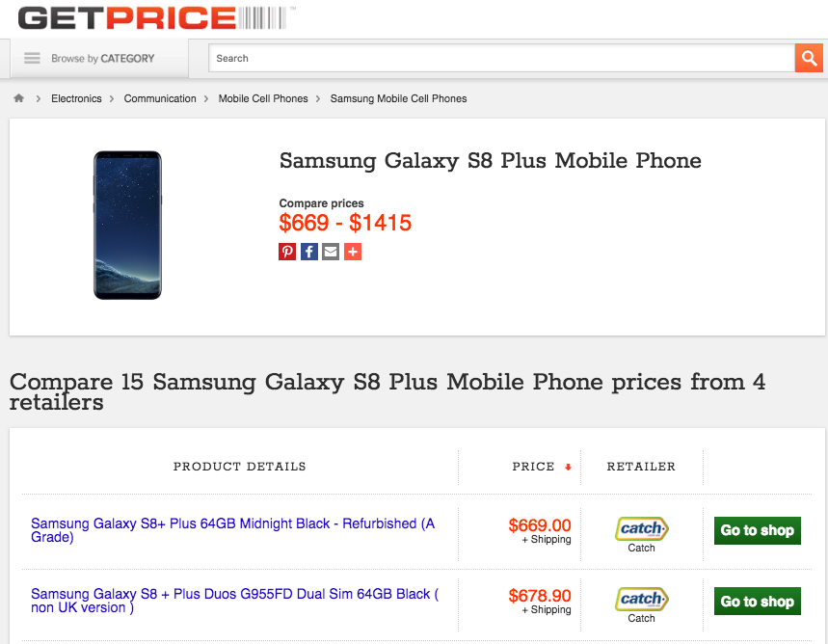Open Browse by Category menu
The height and width of the screenshot is (644, 828).
(89, 59)
